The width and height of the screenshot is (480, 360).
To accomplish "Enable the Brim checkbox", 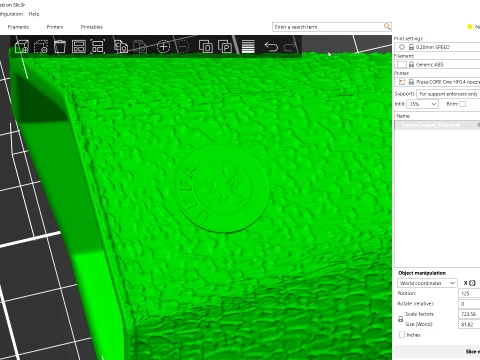I will click(x=462, y=104).
